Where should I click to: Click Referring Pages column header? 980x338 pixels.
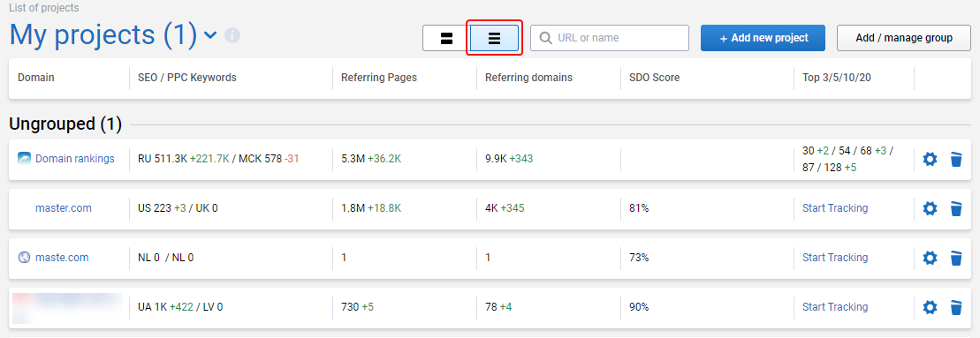(x=379, y=78)
